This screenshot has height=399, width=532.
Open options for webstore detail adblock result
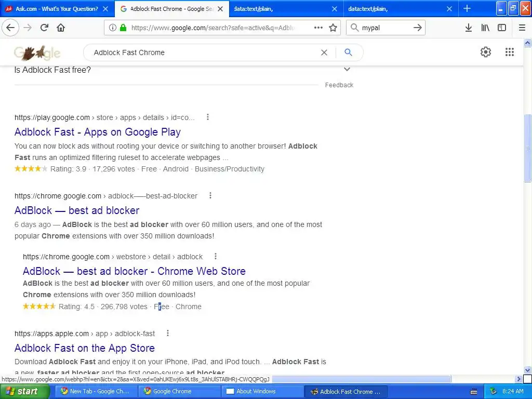(216, 256)
